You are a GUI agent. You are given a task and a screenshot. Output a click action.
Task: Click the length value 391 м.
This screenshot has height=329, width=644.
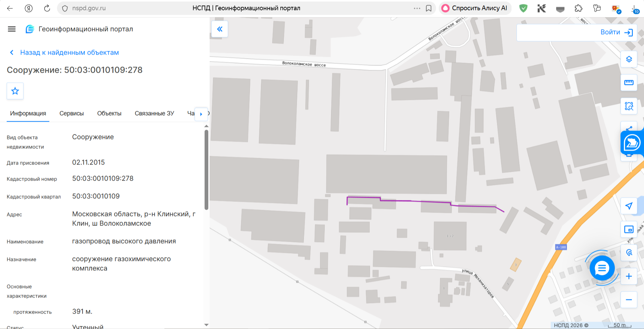tap(82, 312)
